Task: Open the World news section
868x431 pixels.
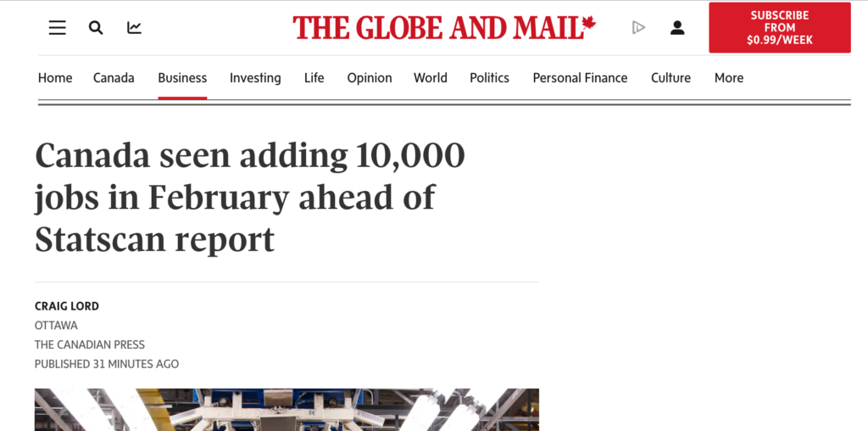Action: click(431, 78)
